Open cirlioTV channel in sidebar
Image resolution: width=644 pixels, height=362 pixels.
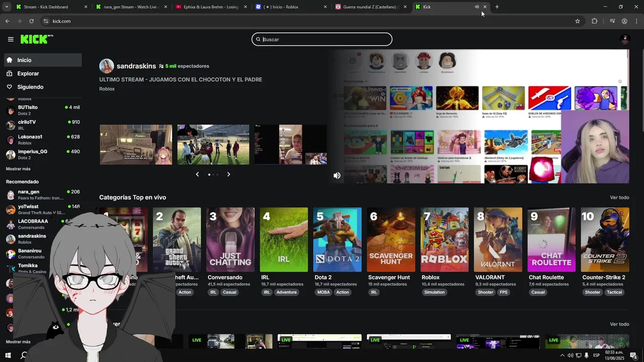(43, 125)
